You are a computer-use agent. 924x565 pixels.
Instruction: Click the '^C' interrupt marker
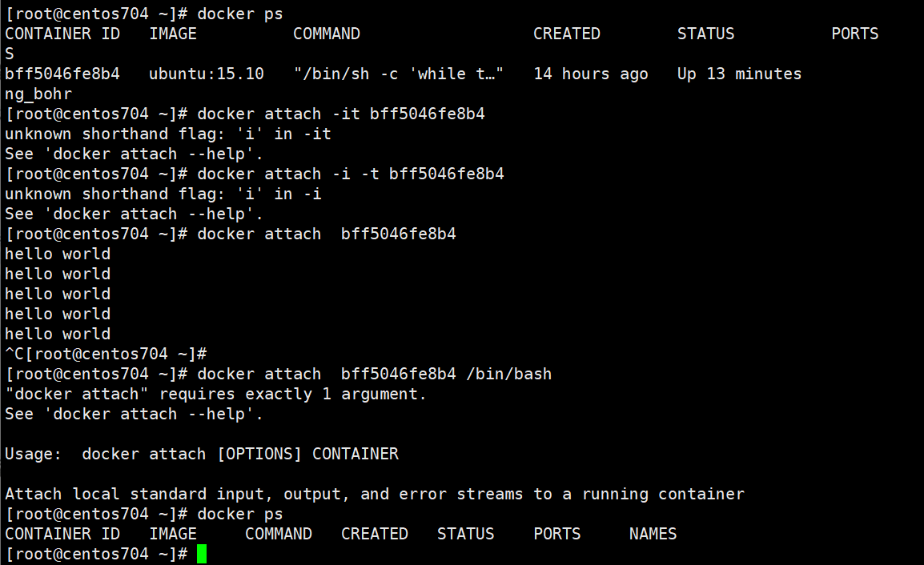point(14,354)
